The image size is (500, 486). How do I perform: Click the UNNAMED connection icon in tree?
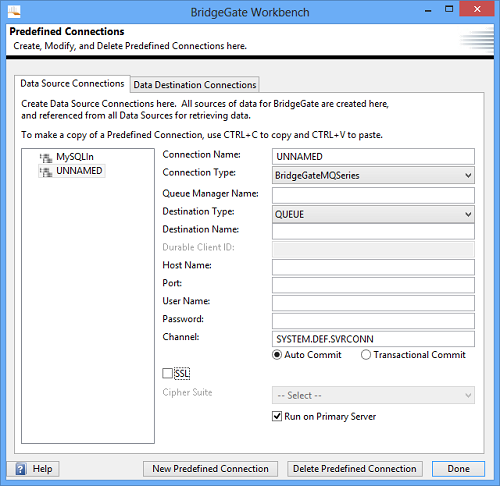(46, 171)
